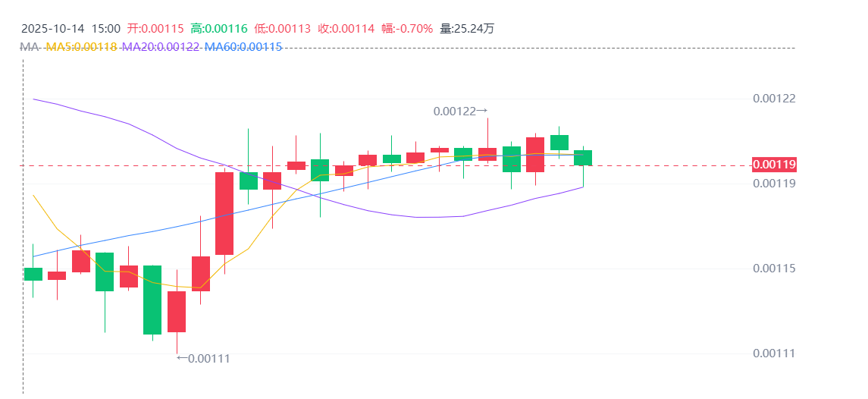This screenshot has width=868, height=399.
Task: Click the open price 开:0.00115
Action: 155,29
